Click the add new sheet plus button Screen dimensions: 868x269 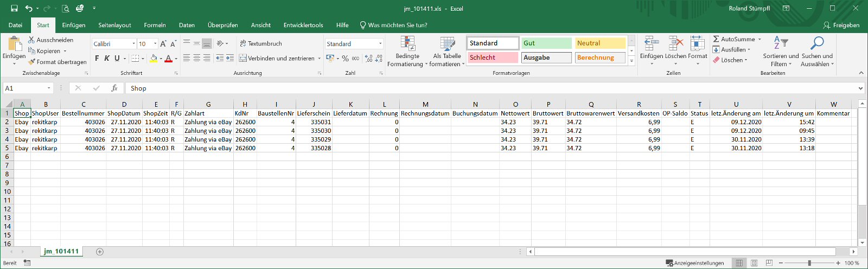pyautogui.click(x=99, y=252)
